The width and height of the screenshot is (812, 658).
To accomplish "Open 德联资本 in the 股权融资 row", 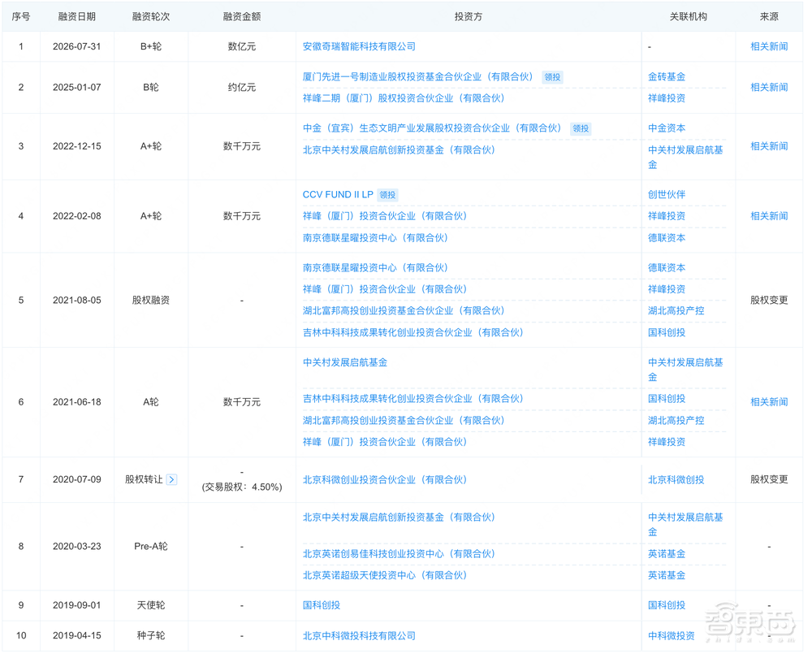I will (667, 268).
